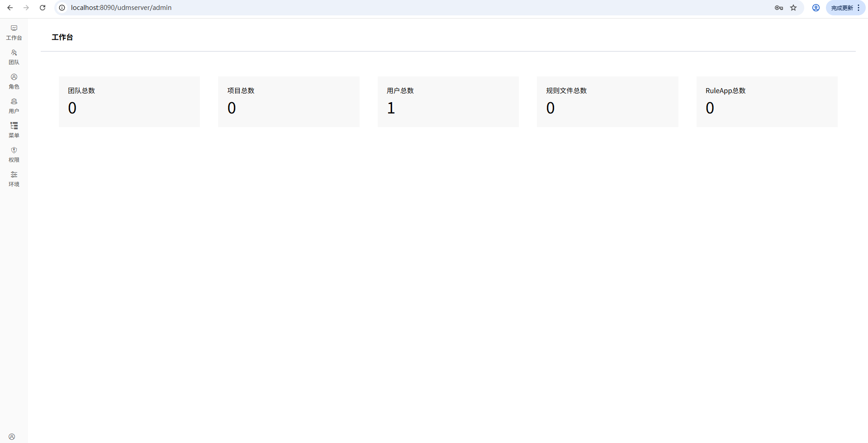
Task: Click the 完成更新 update button
Action: [x=841, y=8]
